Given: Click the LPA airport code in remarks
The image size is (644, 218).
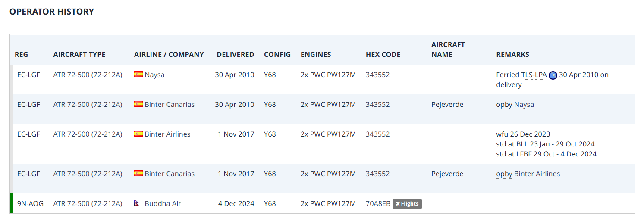Looking at the screenshot, I should coord(540,75).
